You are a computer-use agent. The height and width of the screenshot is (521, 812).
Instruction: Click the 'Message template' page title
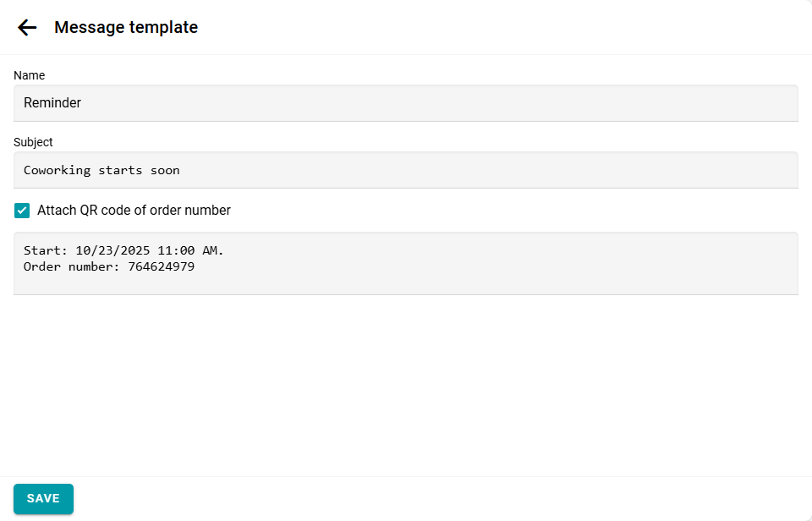click(126, 28)
